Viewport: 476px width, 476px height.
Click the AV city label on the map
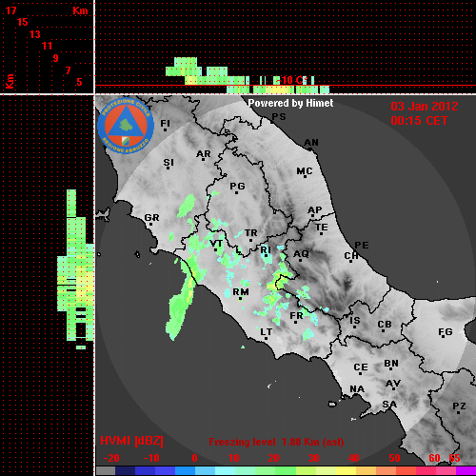tap(393, 384)
